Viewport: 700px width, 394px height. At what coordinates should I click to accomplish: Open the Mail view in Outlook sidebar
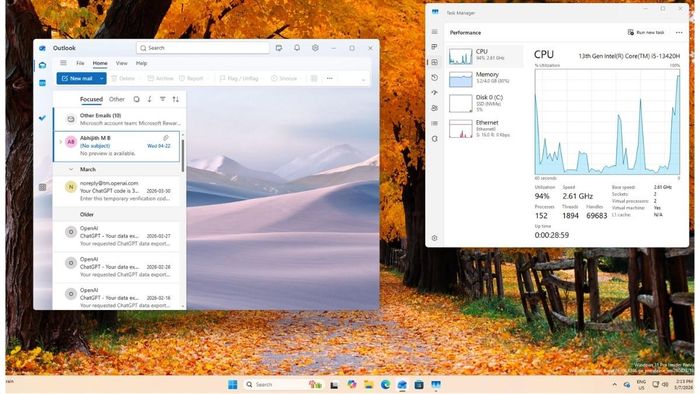[x=42, y=65]
